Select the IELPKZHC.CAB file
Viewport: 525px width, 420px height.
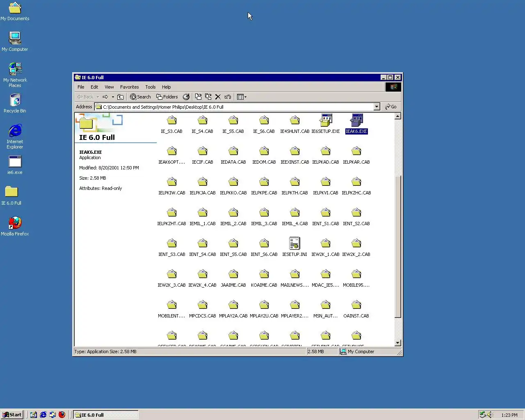[356, 186]
